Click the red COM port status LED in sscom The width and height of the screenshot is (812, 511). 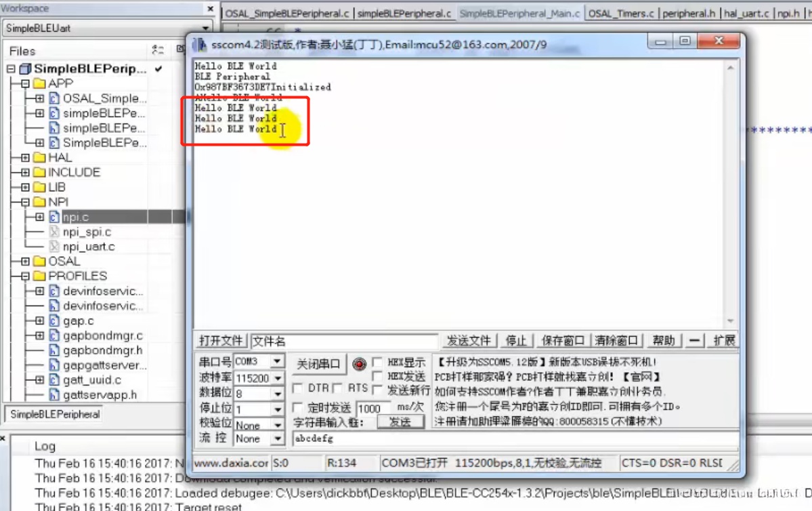click(359, 363)
